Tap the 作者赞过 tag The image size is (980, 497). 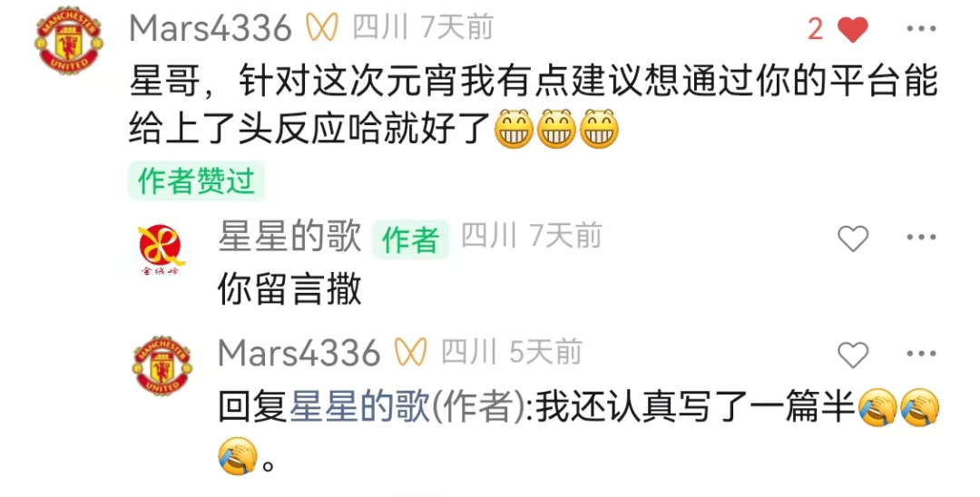tap(196, 181)
